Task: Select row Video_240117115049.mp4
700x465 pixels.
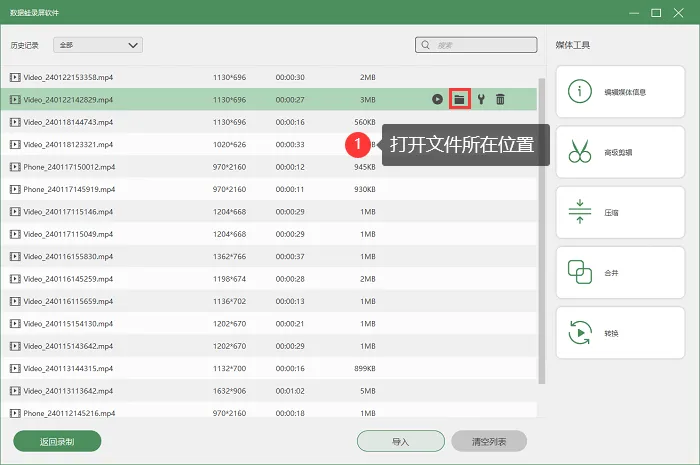Action: pos(269,234)
